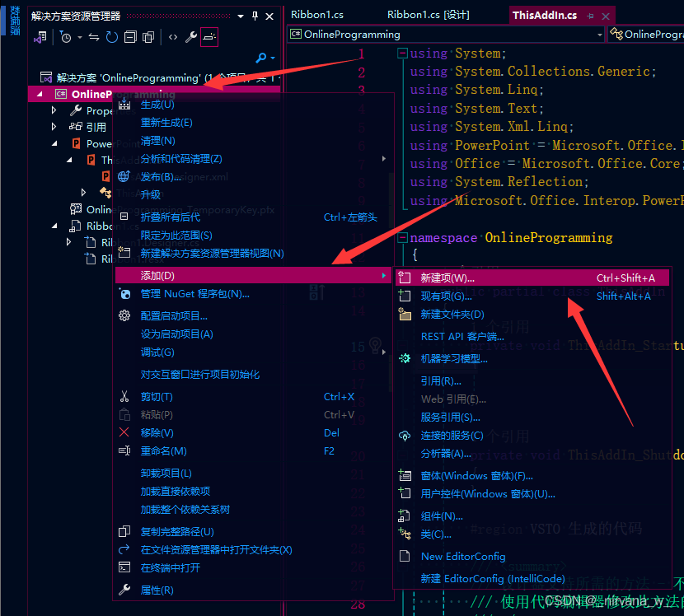This screenshot has width=684, height=616.
Task: Select 卸载项目(L) unload project
Action: [166, 474]
